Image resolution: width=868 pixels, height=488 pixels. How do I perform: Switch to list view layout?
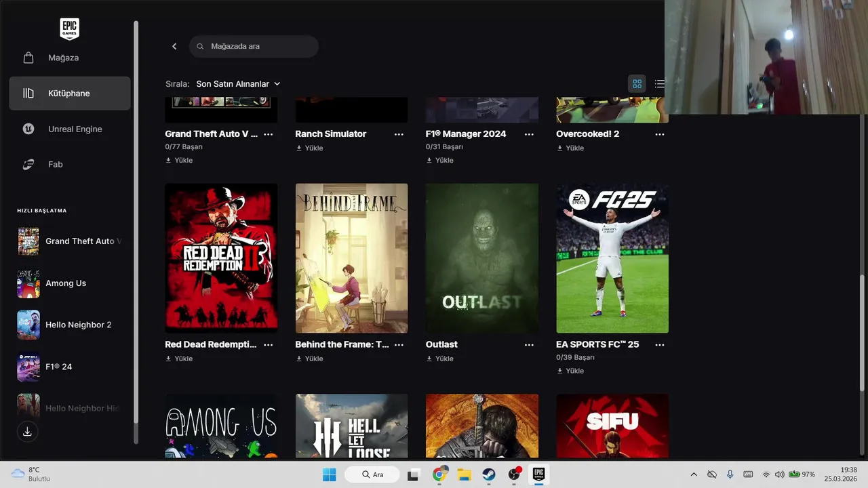[659, 84]
